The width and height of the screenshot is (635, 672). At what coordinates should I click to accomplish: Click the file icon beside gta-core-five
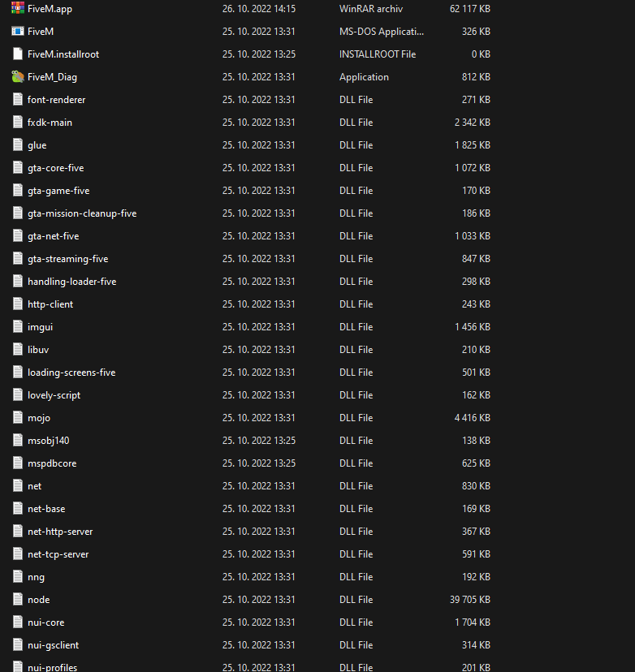click(x=18, y=167)
